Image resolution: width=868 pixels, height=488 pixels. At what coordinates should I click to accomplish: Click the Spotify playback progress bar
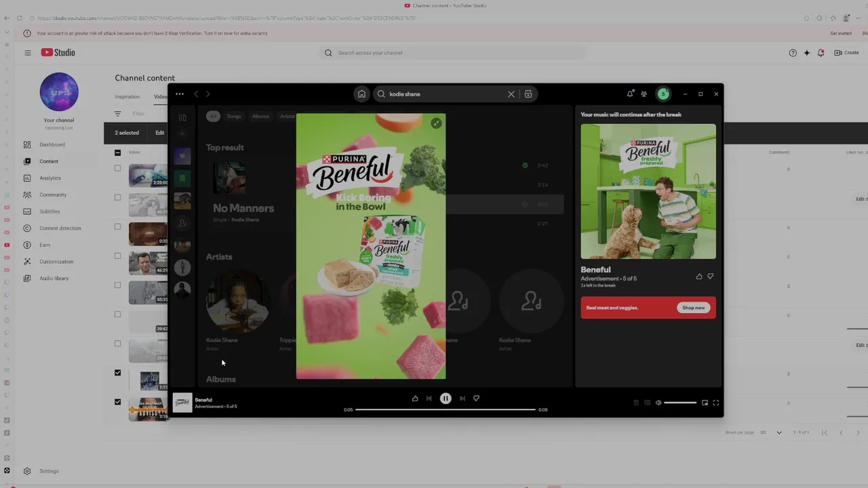click(445, 409)
